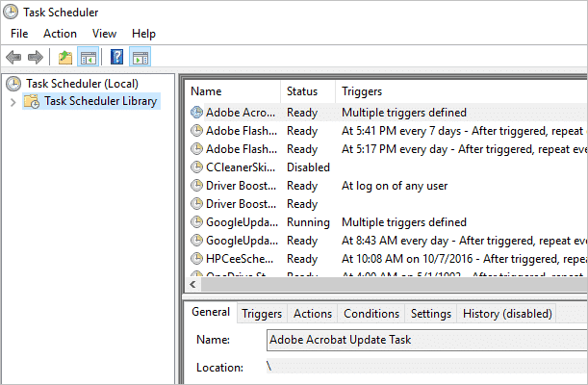Sort tasks by the Status column header
The image size is (588, 385).
click(x=308, y=91)
